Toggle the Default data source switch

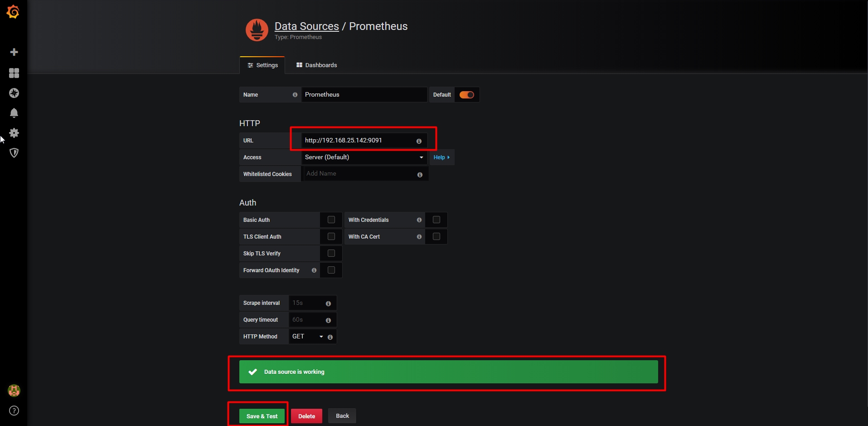click(x=467, y=95)
